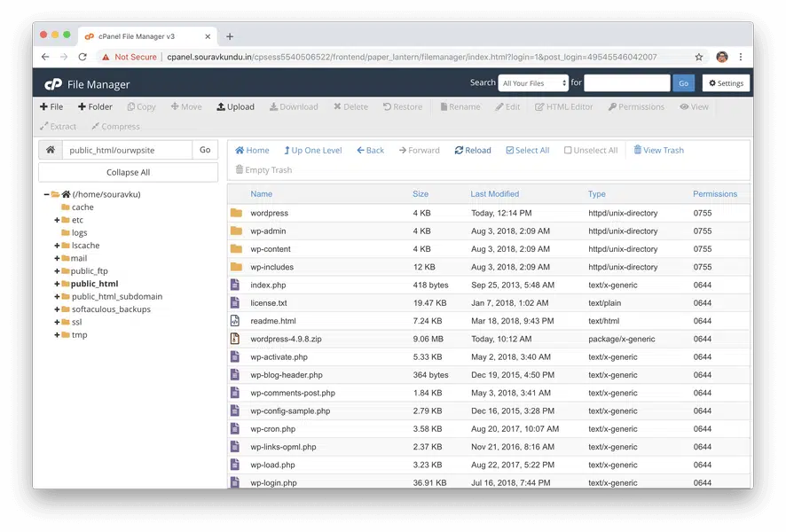Click the home icon beside path field
This screenshot has height=532, width=786.
coord(51,150)
